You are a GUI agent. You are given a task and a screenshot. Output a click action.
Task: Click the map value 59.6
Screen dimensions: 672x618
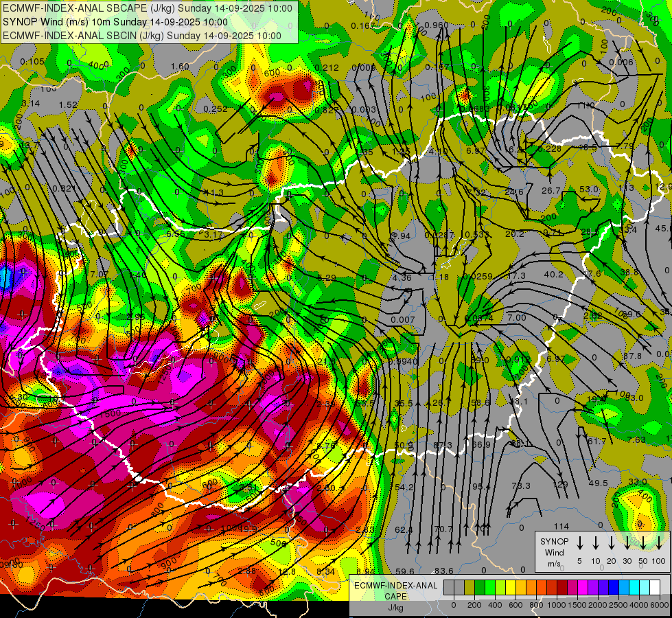click(x=405, y=571)
